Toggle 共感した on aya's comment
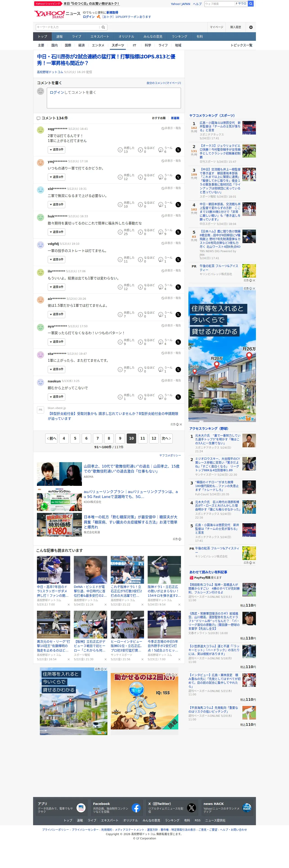289x868 pixels. click(126, 342)
